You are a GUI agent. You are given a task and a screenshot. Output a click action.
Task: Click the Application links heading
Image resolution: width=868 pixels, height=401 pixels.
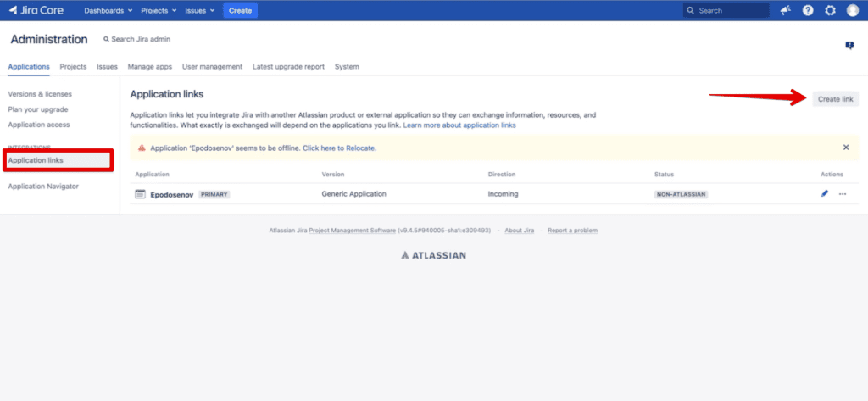click(167, 94)
